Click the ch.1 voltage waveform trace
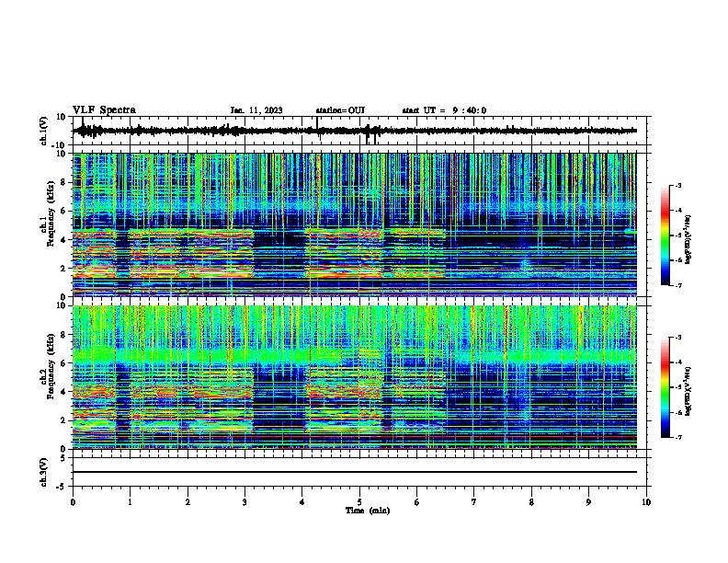Viewport: 728px width, 563px height. coord(355,131)
